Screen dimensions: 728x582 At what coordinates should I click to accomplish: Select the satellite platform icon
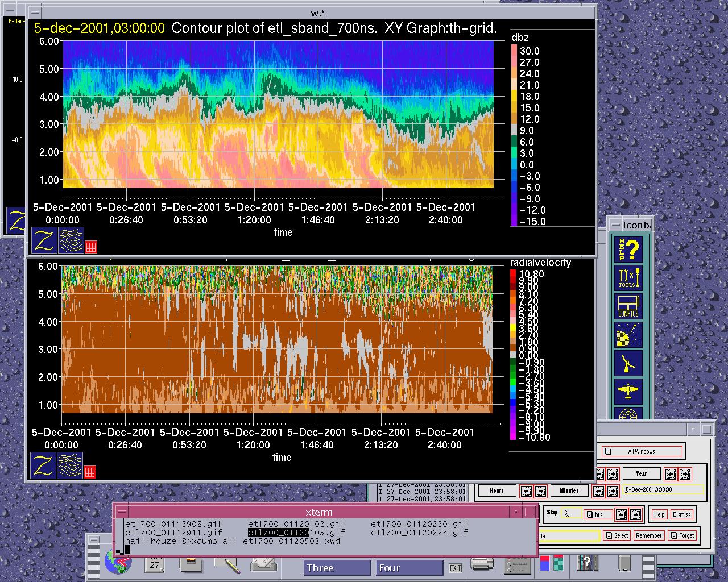(628, 335)
